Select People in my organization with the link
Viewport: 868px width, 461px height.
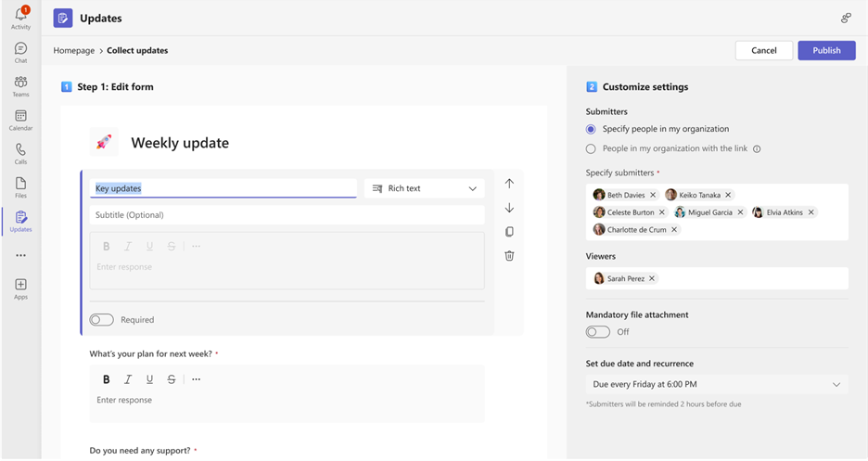coord(591,148)
